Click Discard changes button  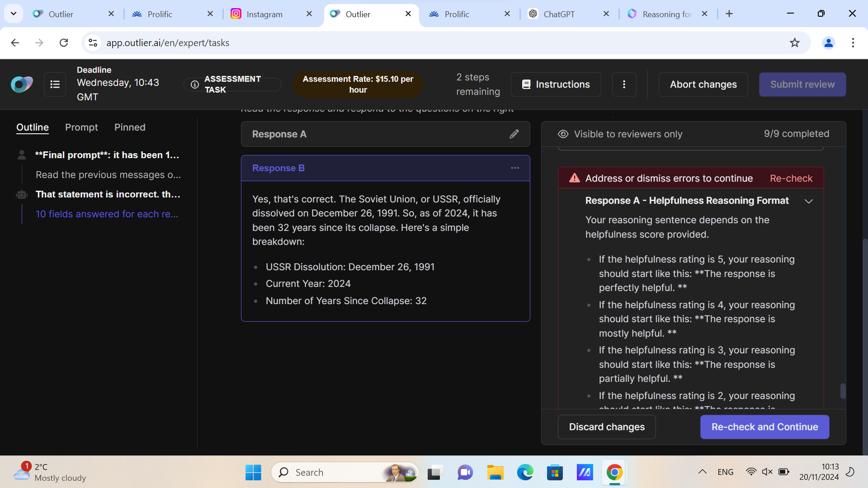(607, 427)
